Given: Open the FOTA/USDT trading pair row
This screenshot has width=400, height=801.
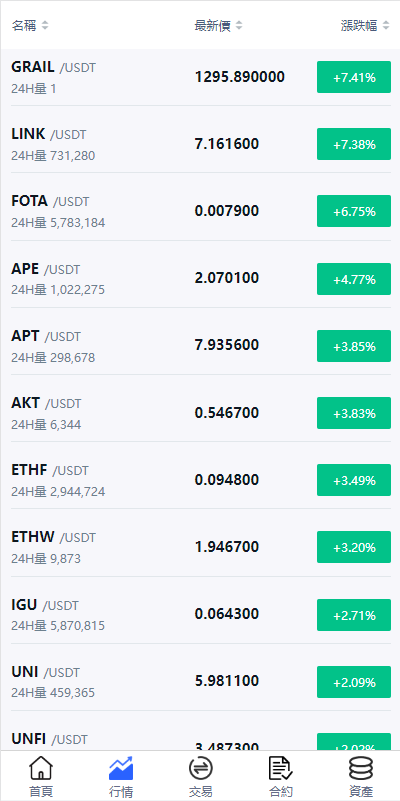Looking at the screenshot, I should pos(200,211).
